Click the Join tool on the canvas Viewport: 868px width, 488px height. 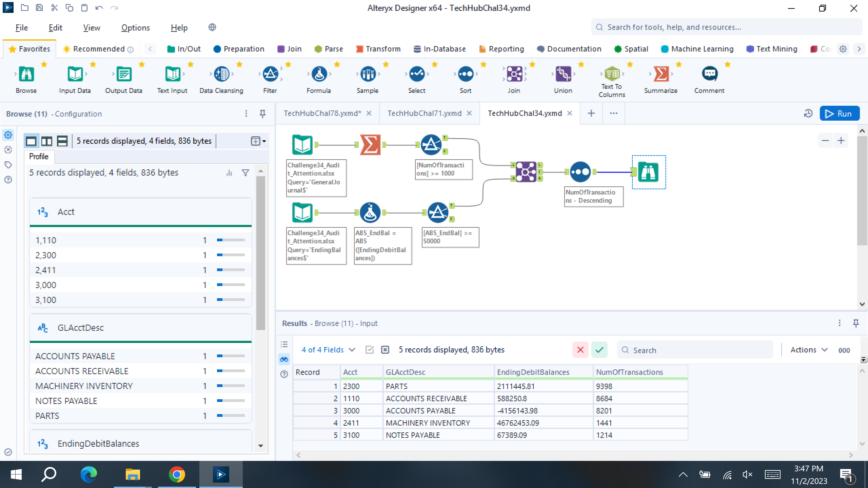pos(526,172)
